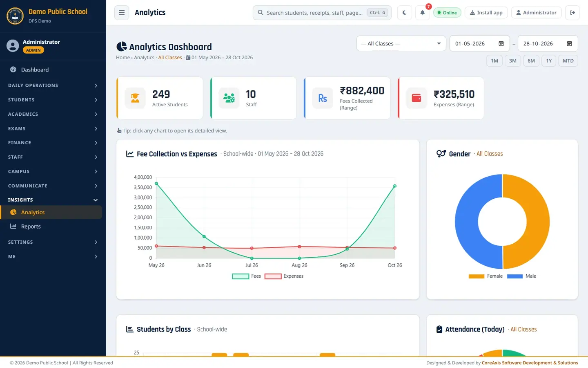Select the MTD date range button
Image resolution: width=588 pixels, height=368 pixels.
click(568, 61)
